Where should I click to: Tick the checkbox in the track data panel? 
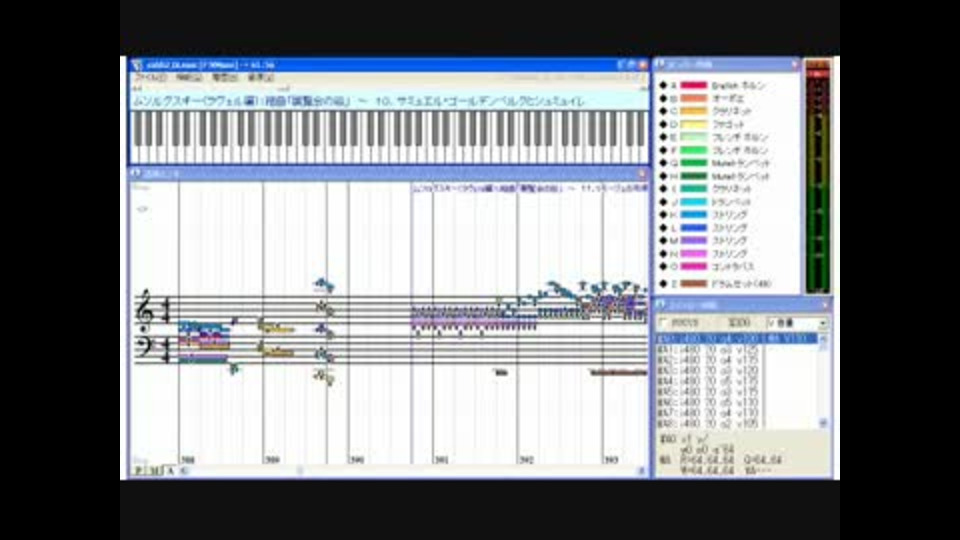click(x=663, y=322)
